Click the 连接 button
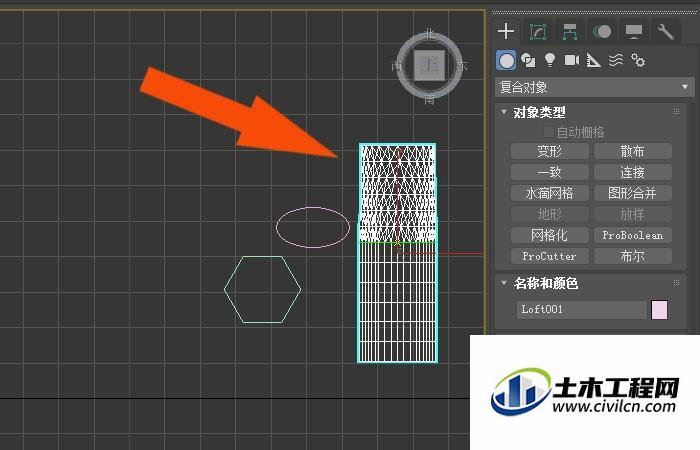 pyautogui.click(x=633, y=172)
